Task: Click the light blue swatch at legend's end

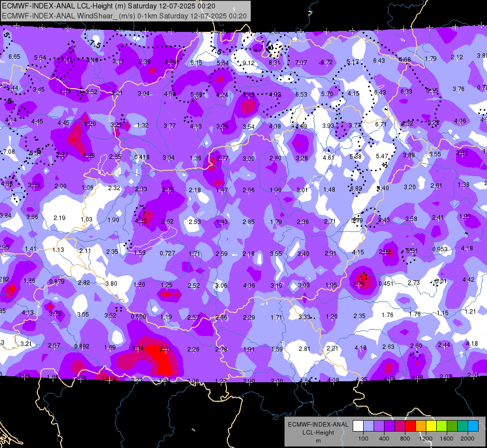Action: pyautogui.click(x=473, y=426)
